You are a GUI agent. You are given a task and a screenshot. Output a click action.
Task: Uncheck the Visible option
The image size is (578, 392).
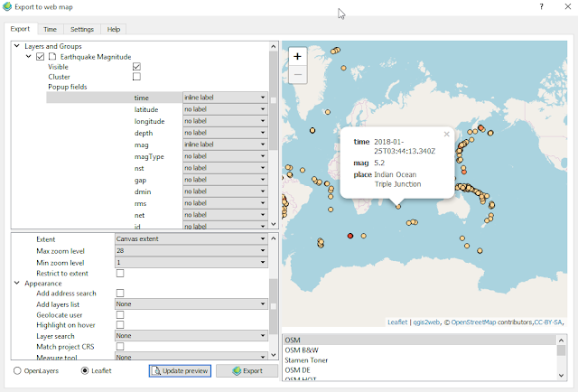136,66
